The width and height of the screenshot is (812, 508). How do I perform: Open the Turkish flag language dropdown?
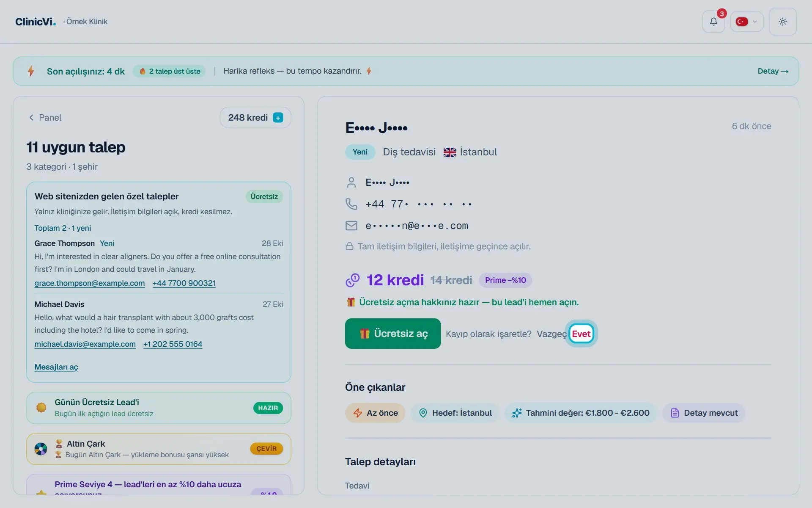[x=746, y=22]
